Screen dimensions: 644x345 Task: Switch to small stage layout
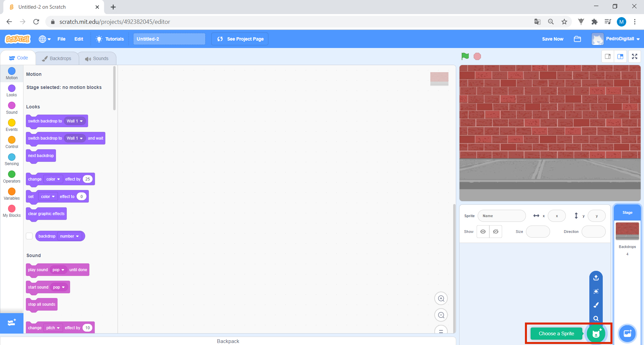tap(607, 56)
